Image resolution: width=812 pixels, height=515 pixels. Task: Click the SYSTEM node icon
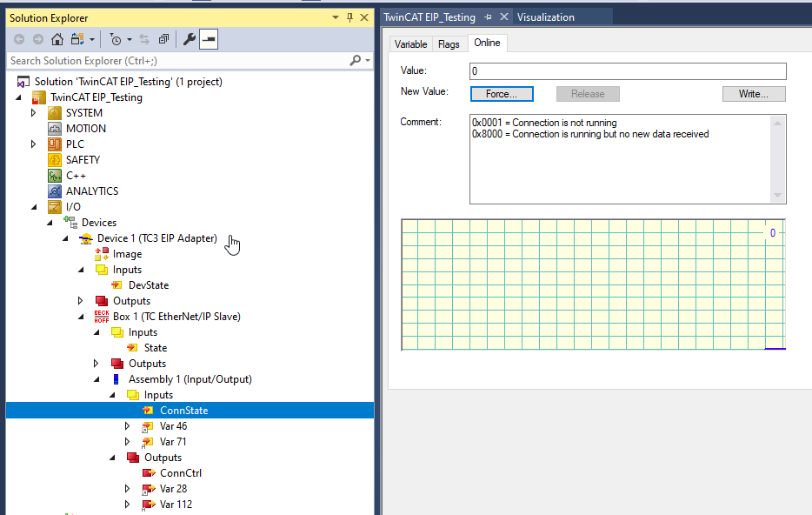[55, 113]
